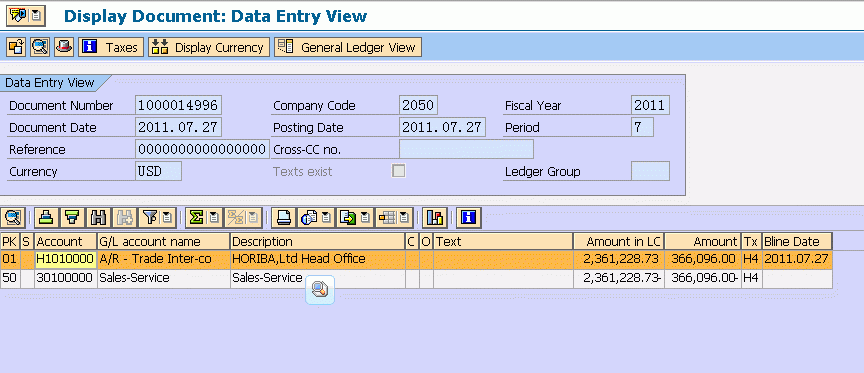Click the Display/Change toggle icon
The height and width of the screenshot is (373, 864).
[16, 47]
